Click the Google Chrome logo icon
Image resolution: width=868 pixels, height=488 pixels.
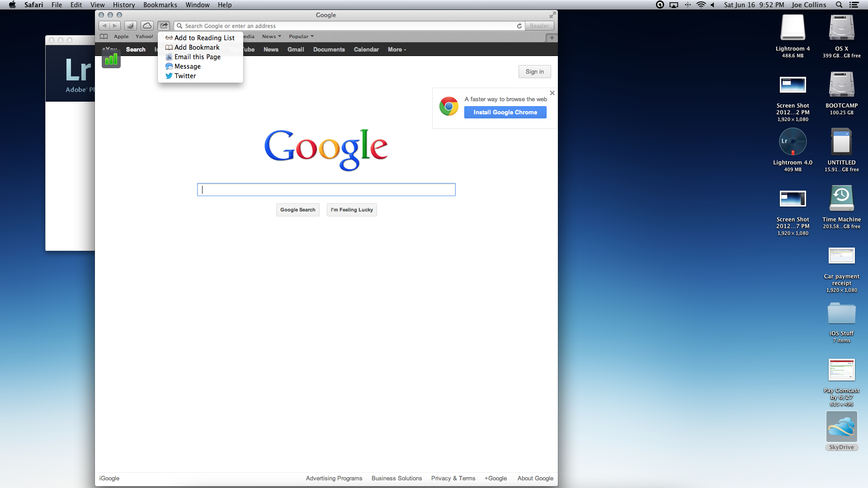448,106
